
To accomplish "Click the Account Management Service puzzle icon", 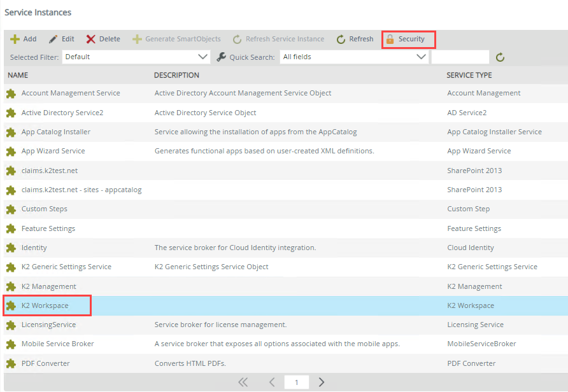I will coord(11,94).
